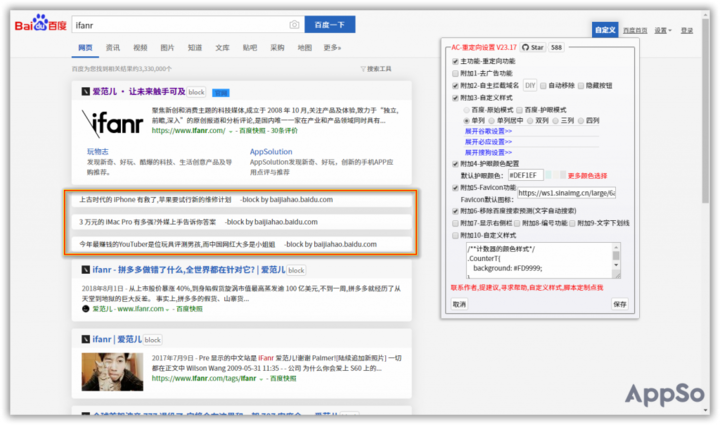Open AppSolution sublink
Viewport: 720px width, 425px height.
click(x=271, y=151)
